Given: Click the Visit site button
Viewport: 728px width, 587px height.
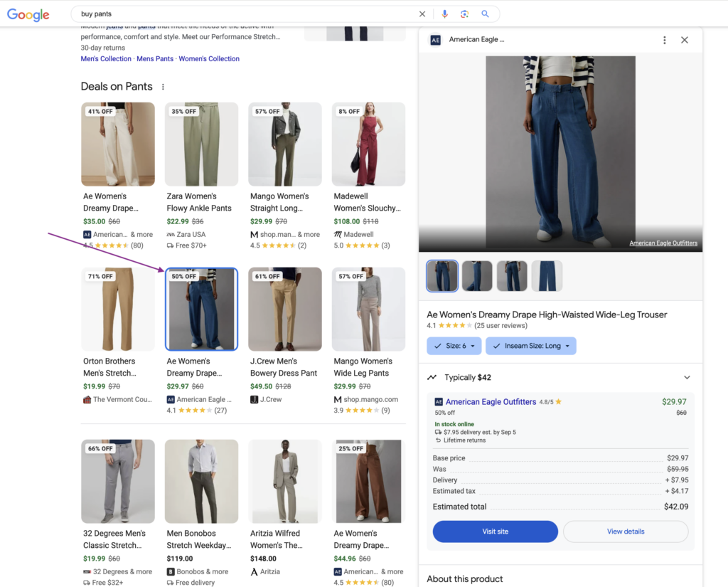Looking at the screenshot, I should click(496, 532).
